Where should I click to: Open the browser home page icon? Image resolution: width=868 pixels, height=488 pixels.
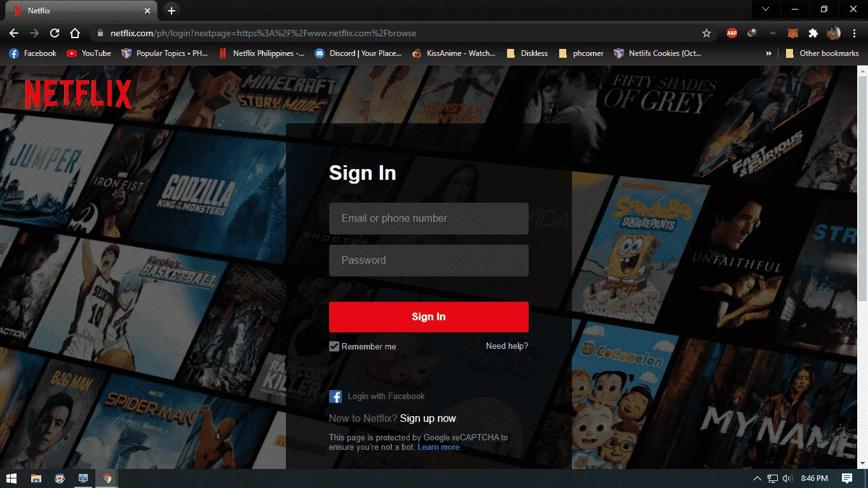(75, 33)
